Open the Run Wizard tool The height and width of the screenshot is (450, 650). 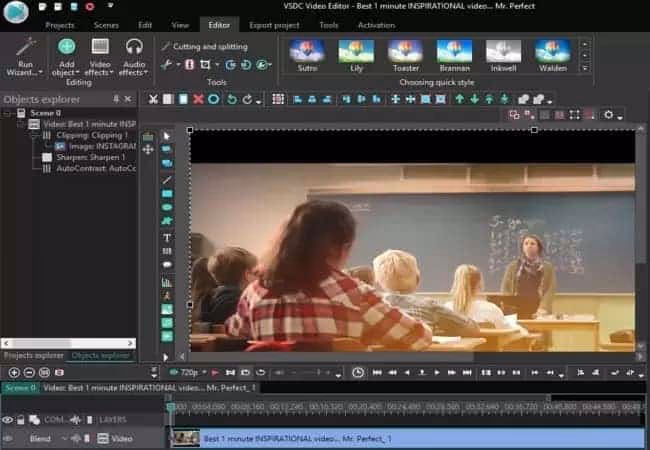[x=25, y=57]
